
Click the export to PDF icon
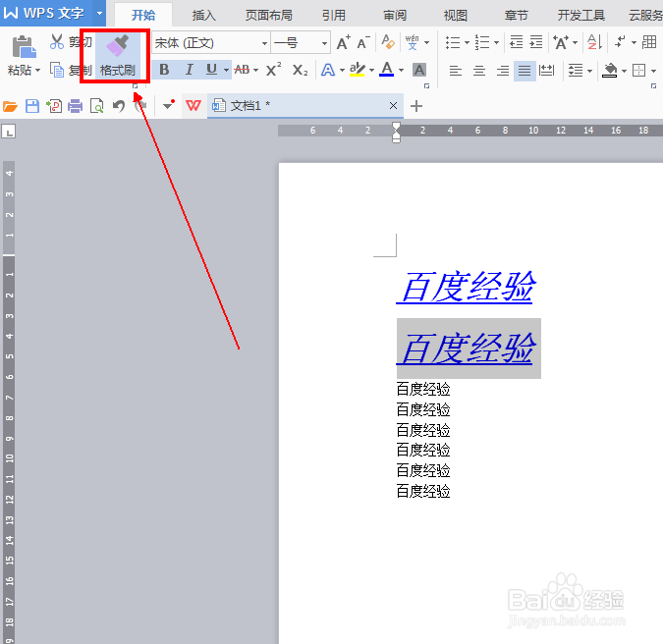(54, 106)
